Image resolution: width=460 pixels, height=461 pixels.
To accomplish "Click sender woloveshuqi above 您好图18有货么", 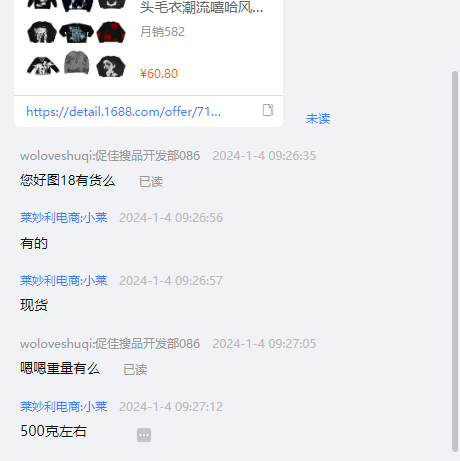I will pyautogui.click(x=110, y=156).
